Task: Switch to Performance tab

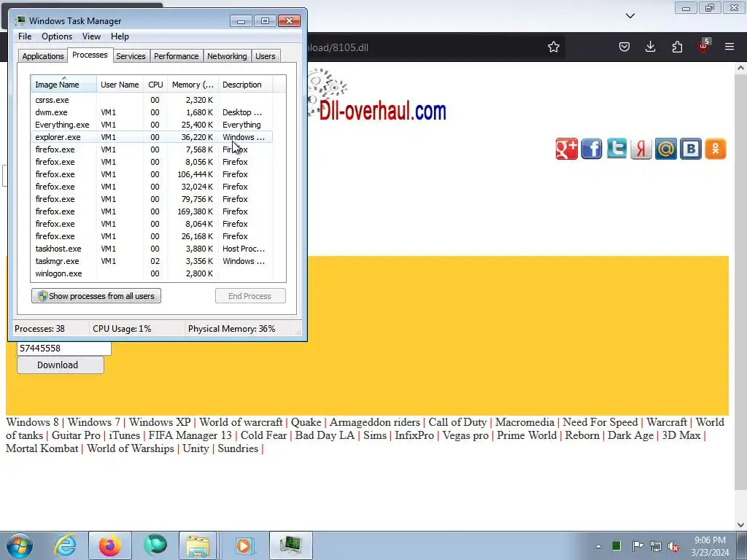Action: [x=177, y=56]
